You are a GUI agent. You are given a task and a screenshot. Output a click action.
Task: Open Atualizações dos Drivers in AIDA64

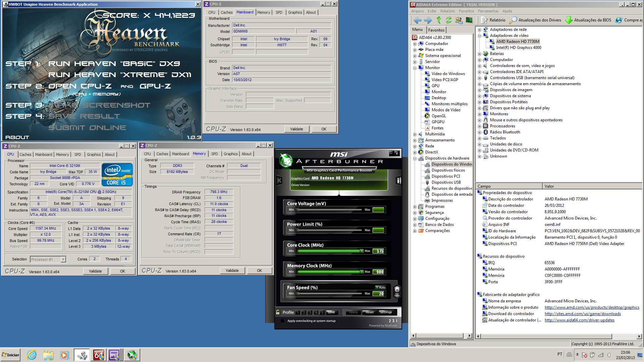coord(535,20)
